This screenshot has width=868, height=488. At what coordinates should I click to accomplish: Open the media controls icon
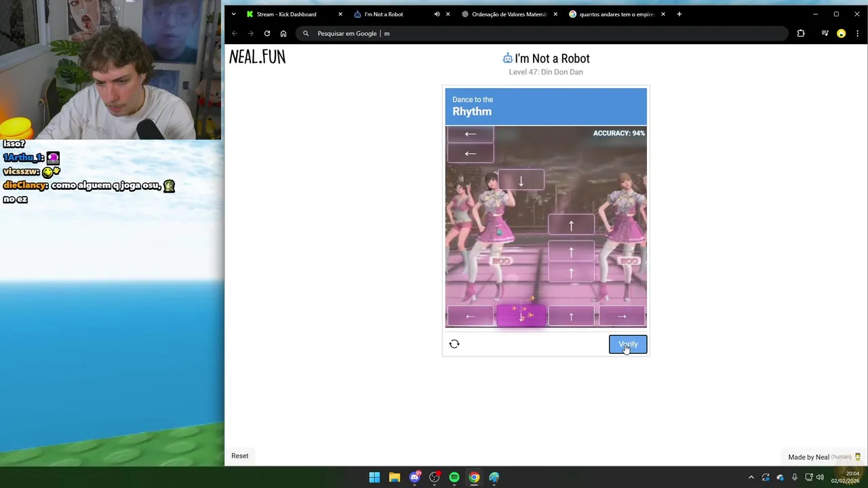(825, 33)
